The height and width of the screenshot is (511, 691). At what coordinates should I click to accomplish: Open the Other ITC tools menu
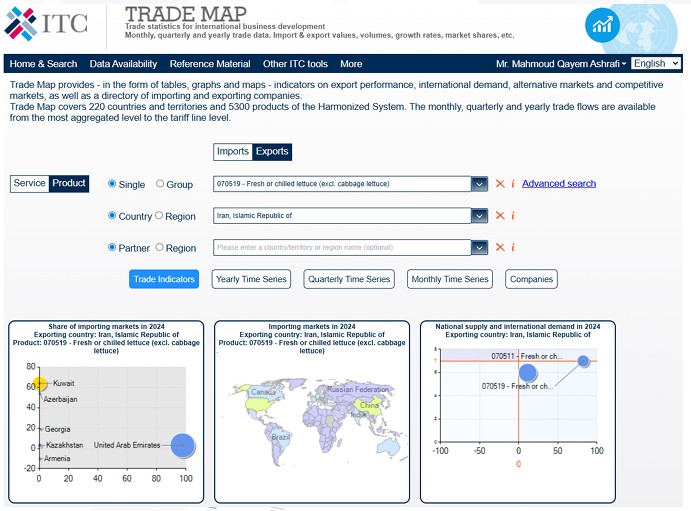pos(295,64)
